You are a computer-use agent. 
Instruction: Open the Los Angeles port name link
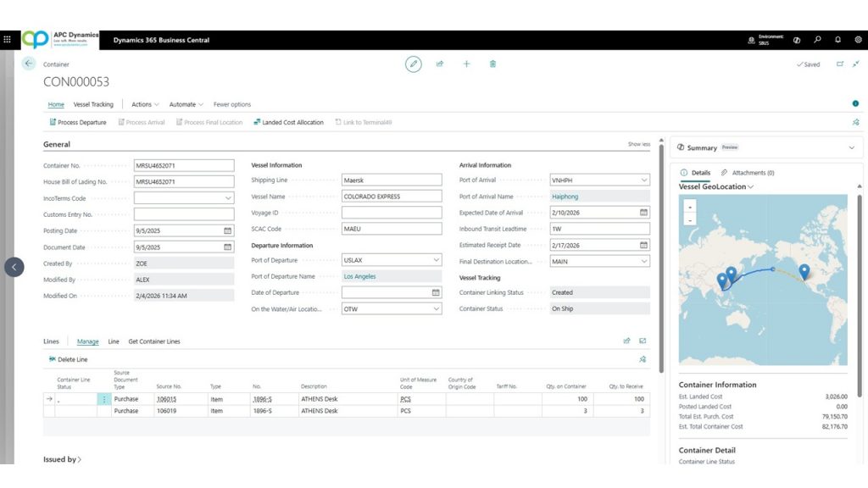(x=359, y=276)
